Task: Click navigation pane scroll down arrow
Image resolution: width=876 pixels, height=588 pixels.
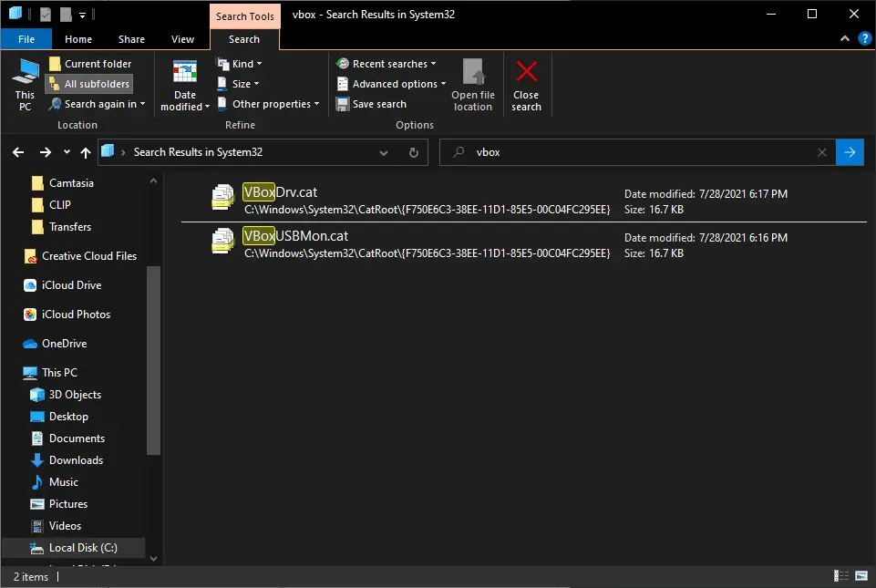Action: [x=154, y=559]
